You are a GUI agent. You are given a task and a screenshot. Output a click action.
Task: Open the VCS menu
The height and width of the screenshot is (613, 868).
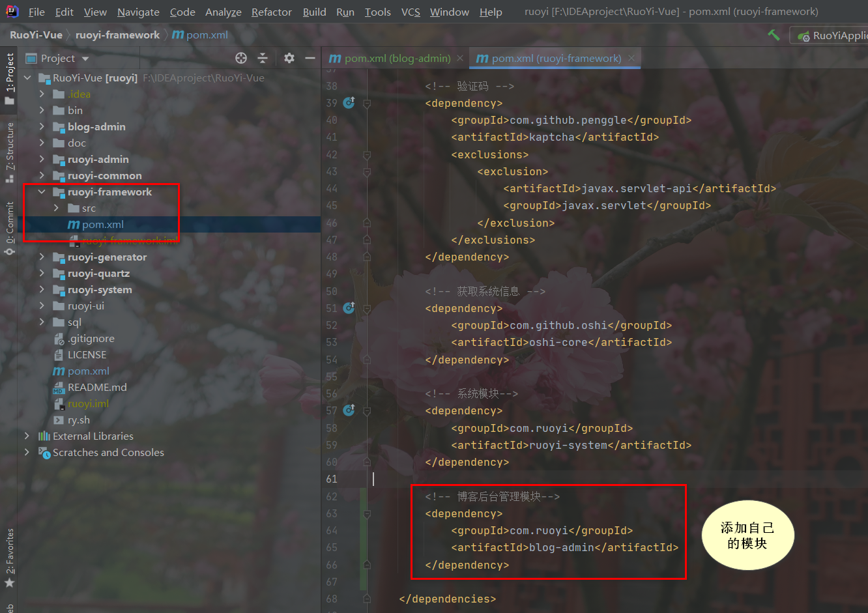pyautogui.click(x=411, y=12)
